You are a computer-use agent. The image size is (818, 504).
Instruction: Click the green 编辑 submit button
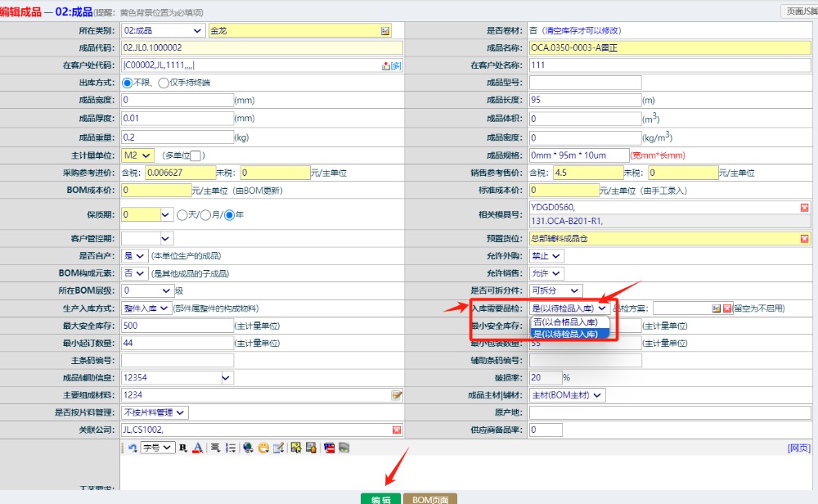pos(380,499)
